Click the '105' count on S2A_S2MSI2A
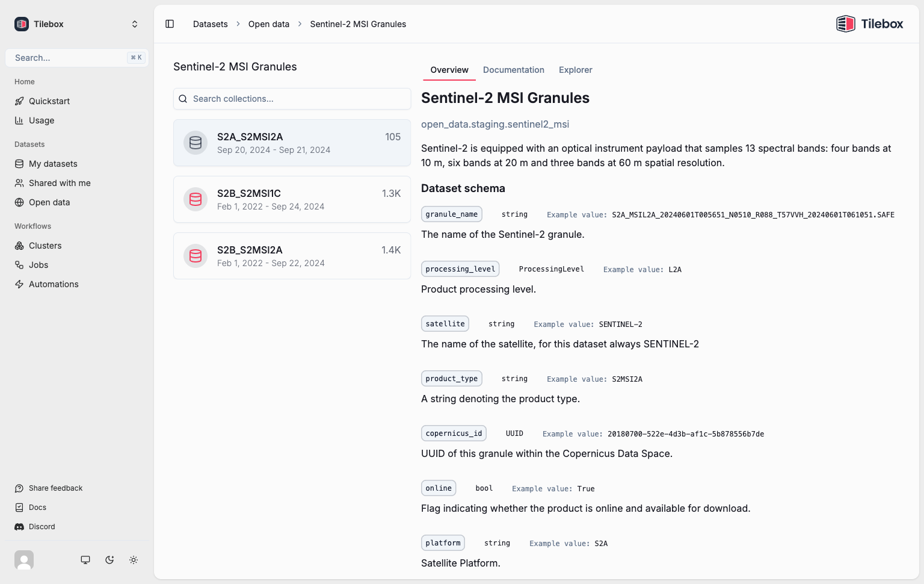 tap(393, 137)
